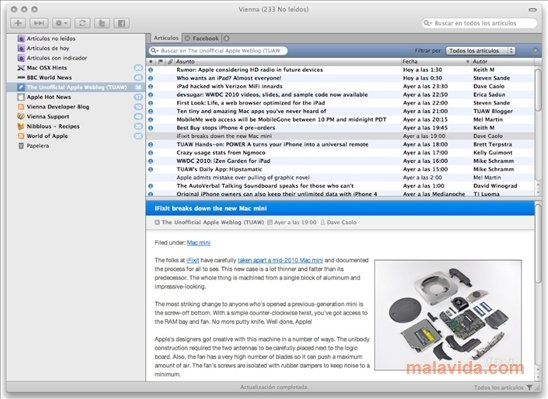Toggle unread dot for 'Crazy usage stats from Ngmoco'
The image size is (548, 399).
[x=151, y=153]
